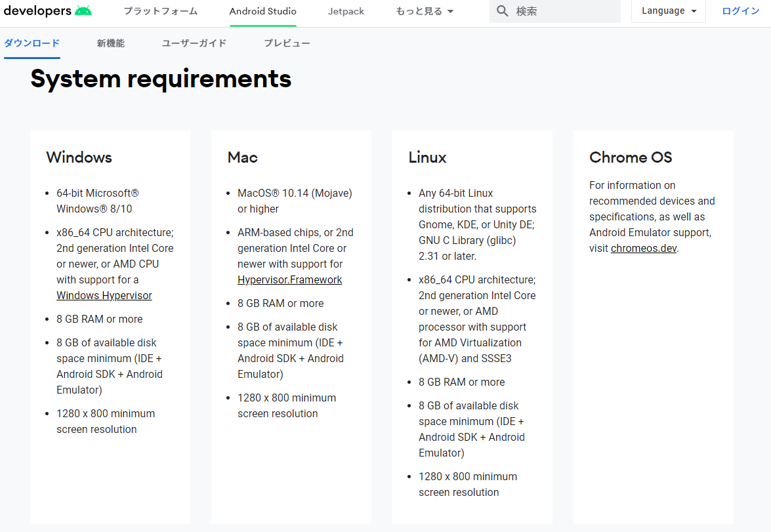Open the Jetpack nav item
The width and height of the screenshot is (771, 532).
[346, 11]
